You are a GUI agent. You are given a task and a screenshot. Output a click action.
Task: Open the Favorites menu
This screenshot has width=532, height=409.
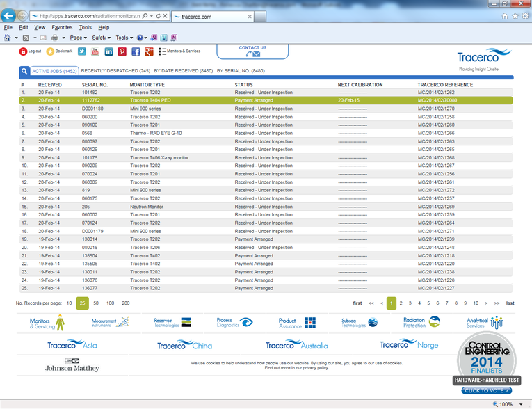coord(62,27)
